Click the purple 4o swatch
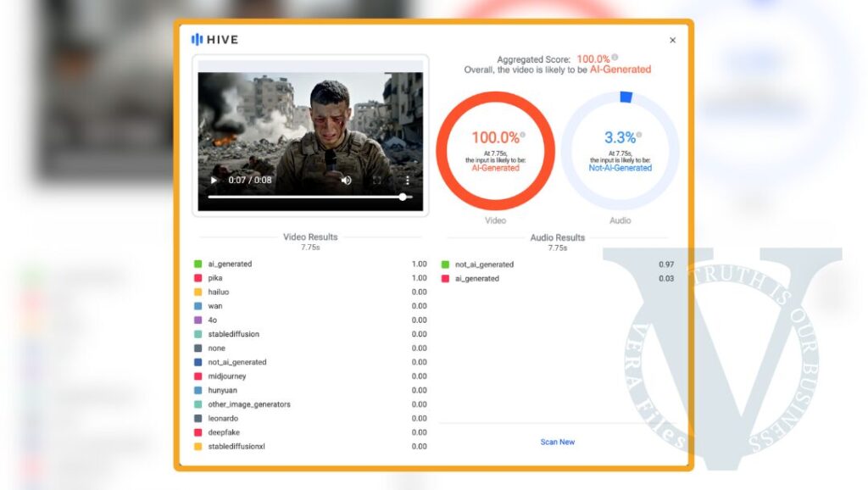 (198, 320)
